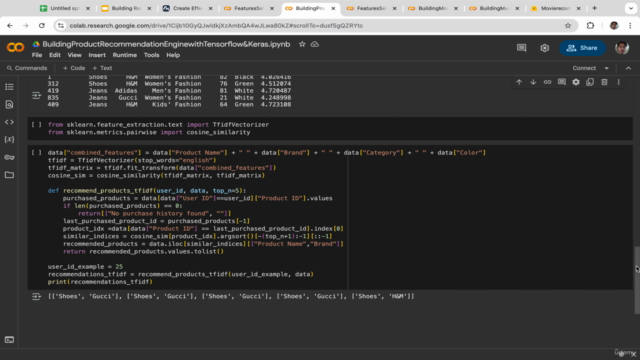Open Colab settings gear in header
Viewport: 640px width, 360px height.
(544, 48)
